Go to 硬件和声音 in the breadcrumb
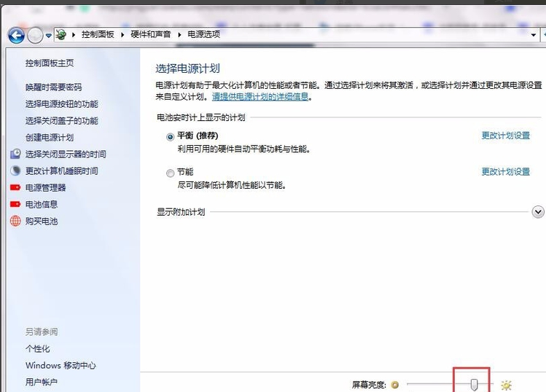Image resolution: width=546 pixels, height=392 pixels. point(154,34)
